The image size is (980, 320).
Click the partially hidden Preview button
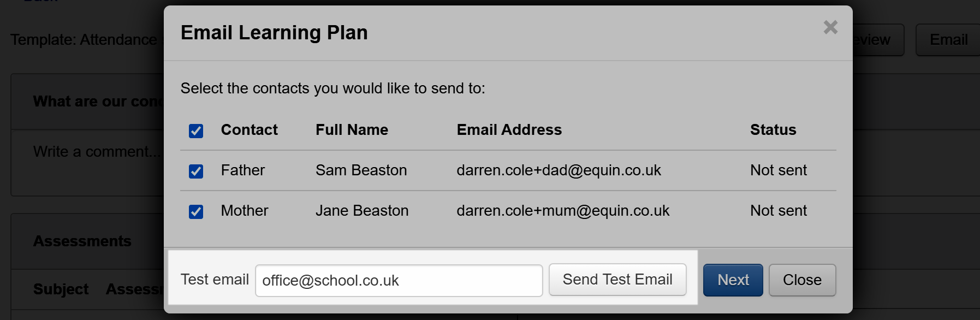(x=876, y=40)
